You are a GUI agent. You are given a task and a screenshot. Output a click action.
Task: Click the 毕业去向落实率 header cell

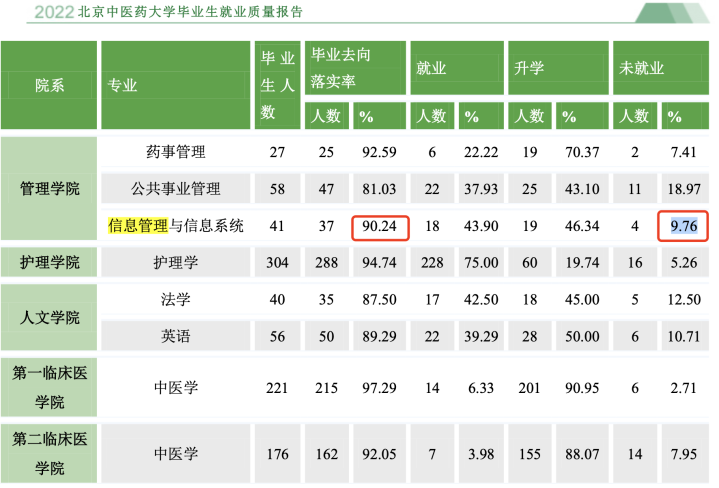[355, 68]
